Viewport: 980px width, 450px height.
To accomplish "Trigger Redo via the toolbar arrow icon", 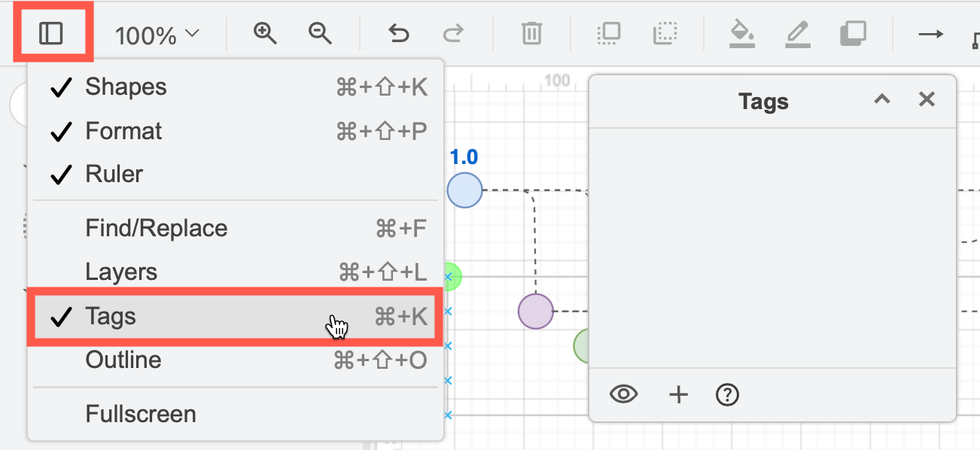I will 453,33.
